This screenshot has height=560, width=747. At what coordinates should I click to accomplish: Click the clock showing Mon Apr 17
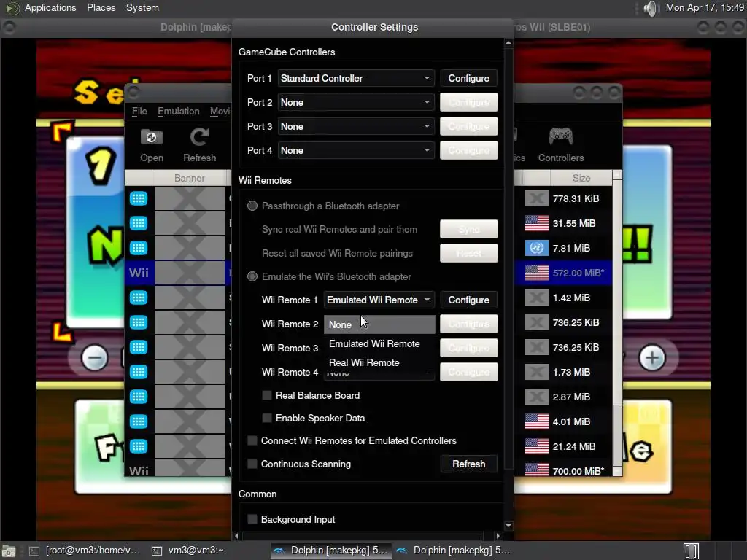pos(705,7)
